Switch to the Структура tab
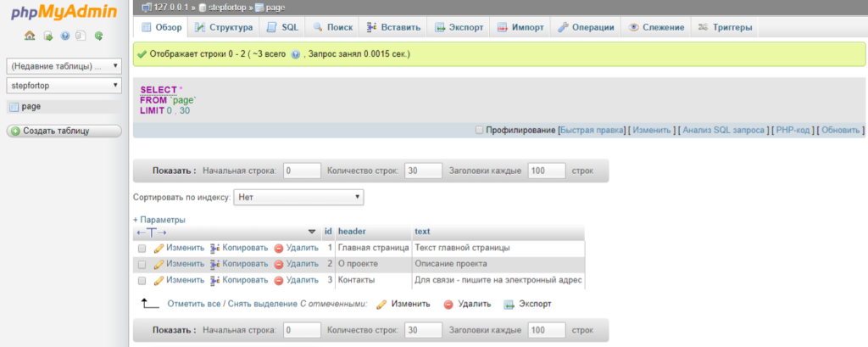Viewport: 868px width, 347px height. click(x=224, y=27)
